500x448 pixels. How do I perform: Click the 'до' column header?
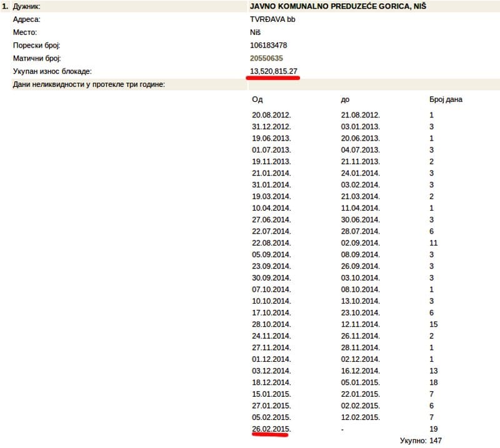tap(345, 99)
